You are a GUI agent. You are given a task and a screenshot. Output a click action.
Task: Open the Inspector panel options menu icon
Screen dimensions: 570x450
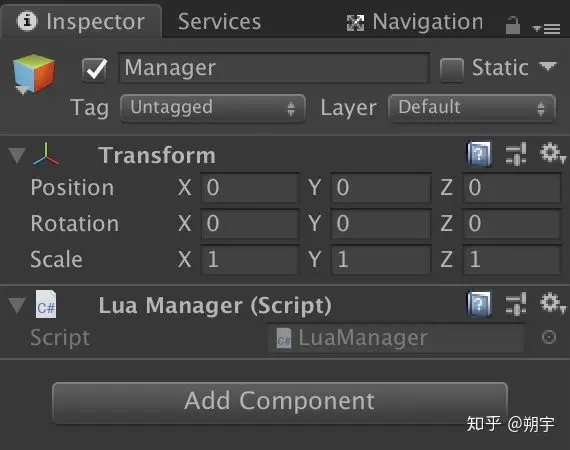point(546,29)
